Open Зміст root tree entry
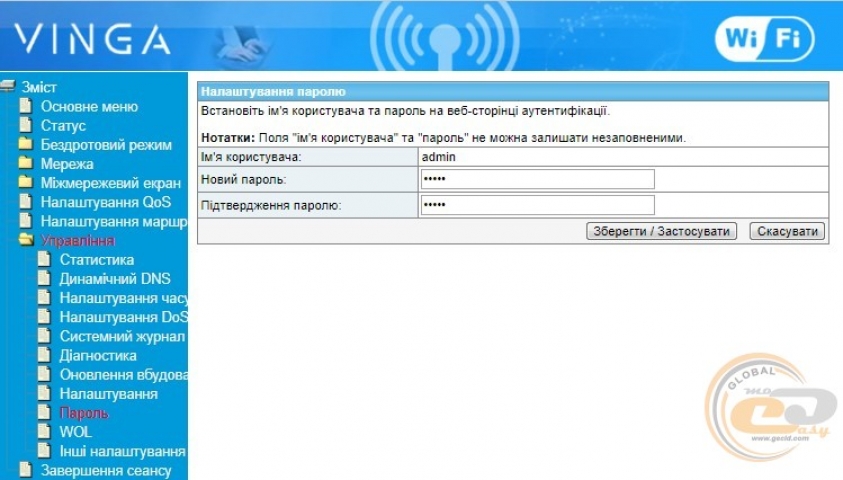Image resolution: width=843 pixels, height=480 pixels. coord(39,87)
